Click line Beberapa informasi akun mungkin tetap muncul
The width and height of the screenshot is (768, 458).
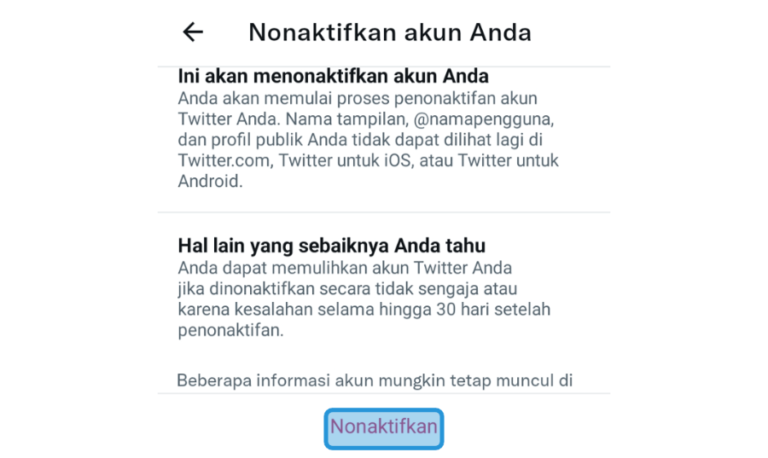click(x=375, y=380)
